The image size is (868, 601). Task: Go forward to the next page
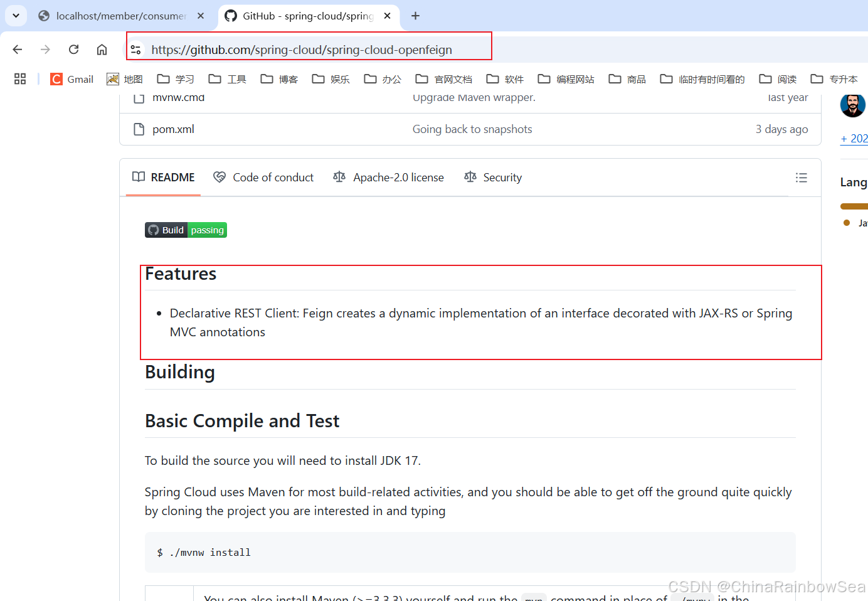pyautogui.click(x=45, y=50)
